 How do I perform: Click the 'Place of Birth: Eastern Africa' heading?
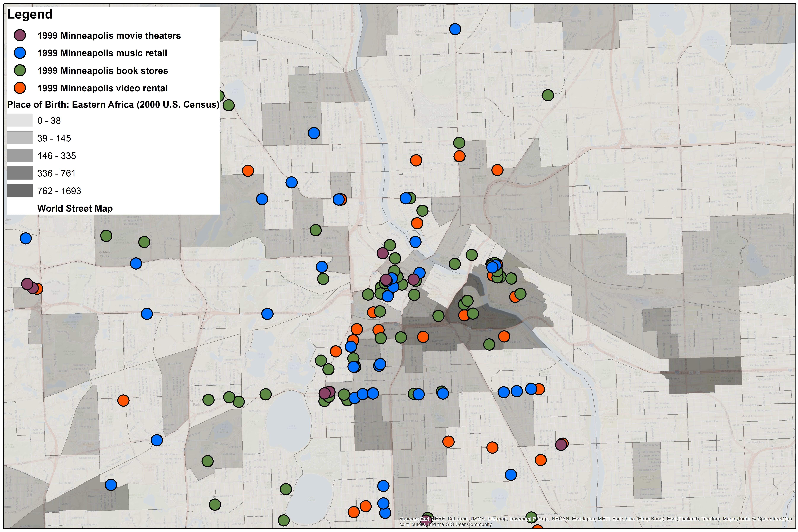tap(113, 105)
